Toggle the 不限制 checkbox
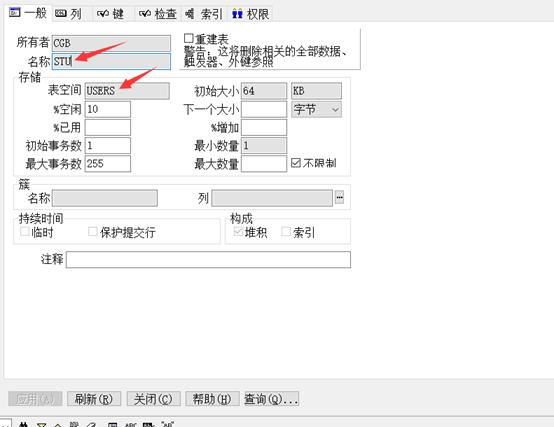This screenshot has width=554, height=427. point(296,163)
